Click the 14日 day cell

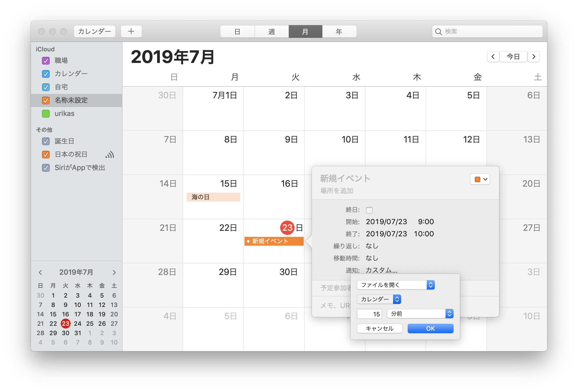coord(153,197)
